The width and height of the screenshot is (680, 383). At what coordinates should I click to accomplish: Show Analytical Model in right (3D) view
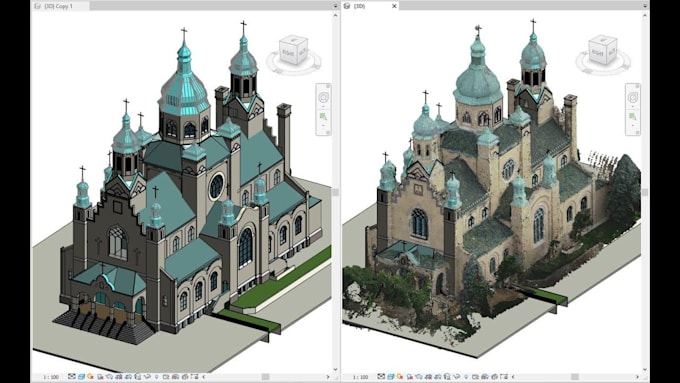coord(485,377)
